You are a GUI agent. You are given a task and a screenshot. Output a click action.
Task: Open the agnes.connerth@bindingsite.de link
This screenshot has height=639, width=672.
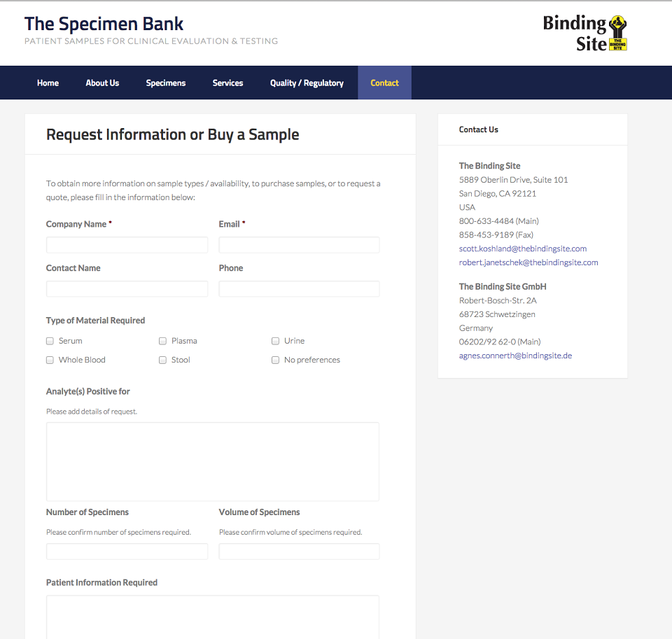click(x=515, y=356)
